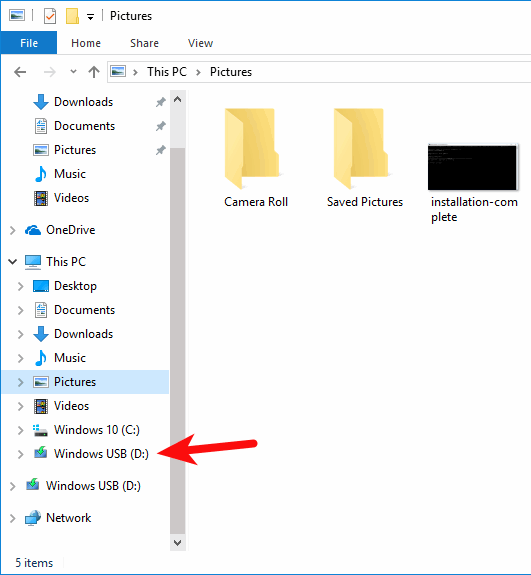The image size is (531, 575).
Task: Click This PC in the address bar
Action: click(x=167, y=72)
